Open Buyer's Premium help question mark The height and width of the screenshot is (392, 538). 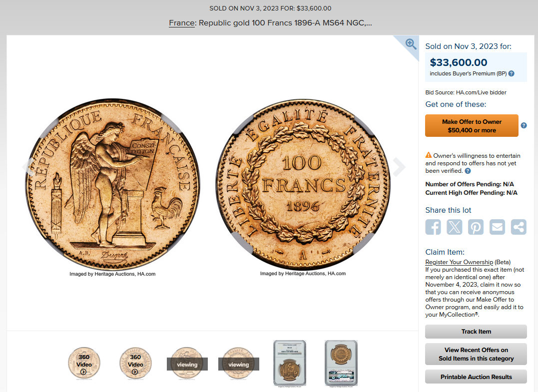(x=511, y=73)
